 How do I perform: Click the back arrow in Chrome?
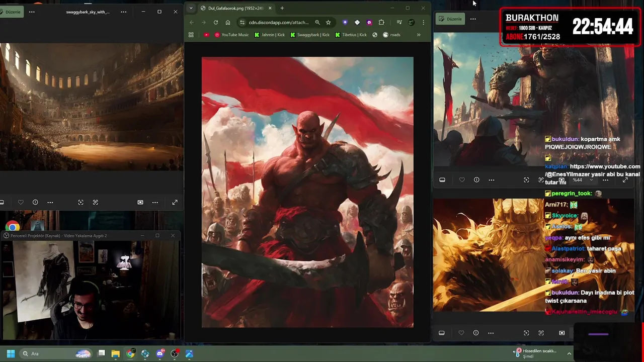192,22
